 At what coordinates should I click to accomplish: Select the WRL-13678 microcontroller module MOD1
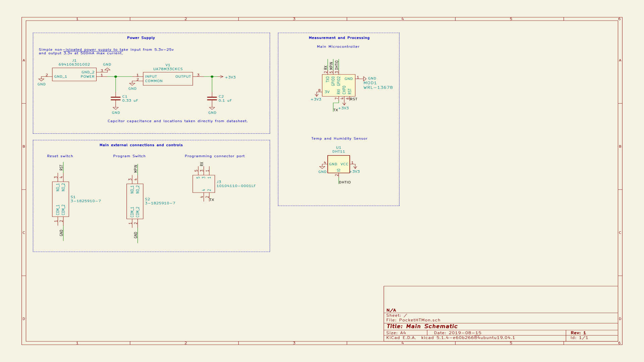point(339,85)
